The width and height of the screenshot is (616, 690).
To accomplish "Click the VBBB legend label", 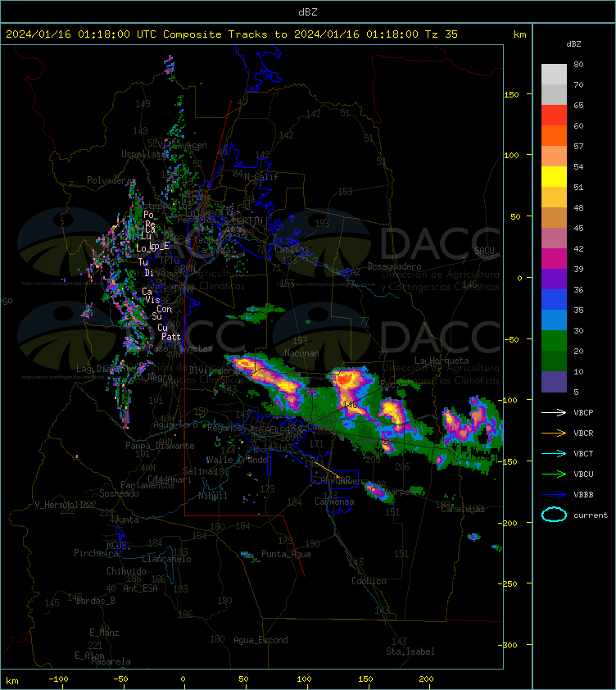I will point(583,495).
